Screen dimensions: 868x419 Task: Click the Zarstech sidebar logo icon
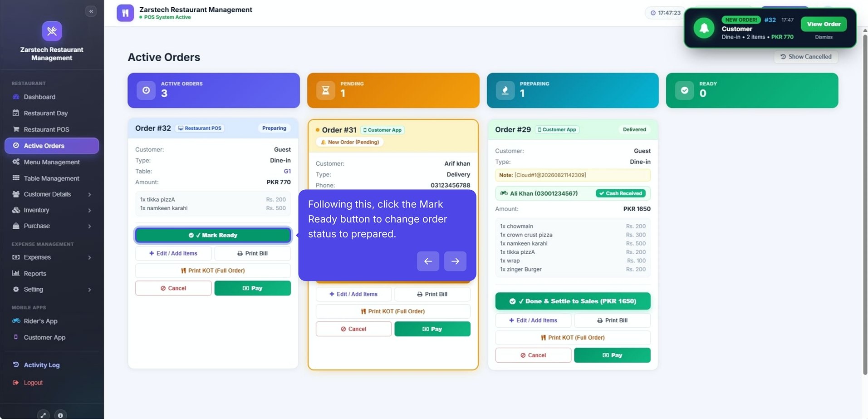coord(52,31)
